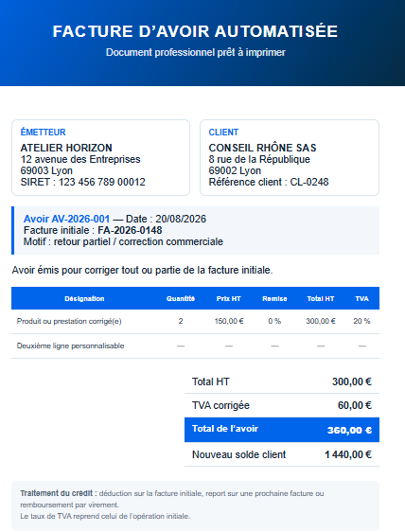Select the Produit ou prestation corrigé(e) row
The image size is (405, 532).
point(195,321)
